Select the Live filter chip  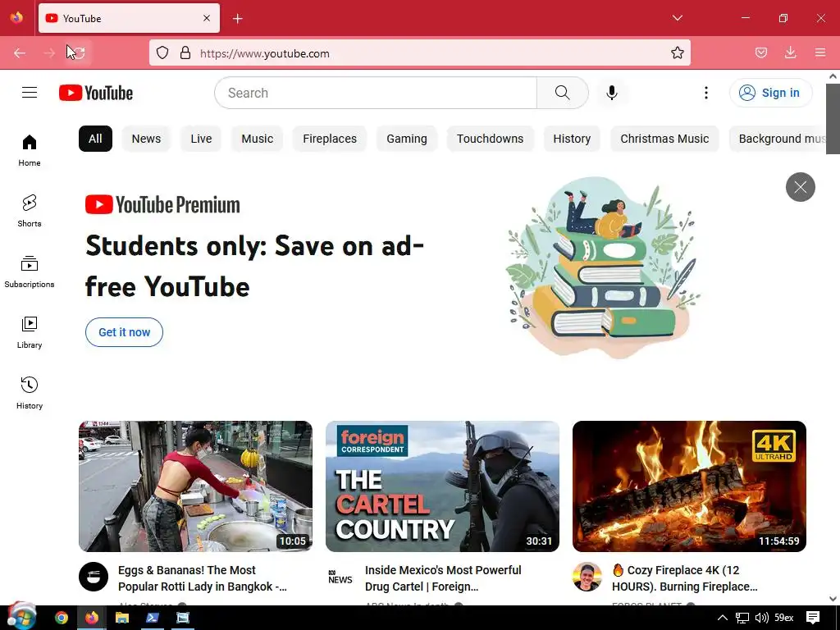(202, 139)
